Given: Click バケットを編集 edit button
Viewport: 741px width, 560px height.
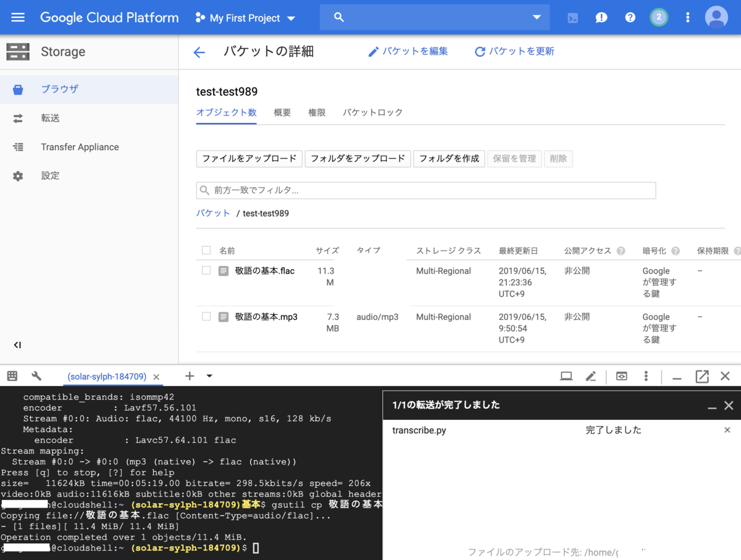Looking at the screenshot, I should click(408, 52).
